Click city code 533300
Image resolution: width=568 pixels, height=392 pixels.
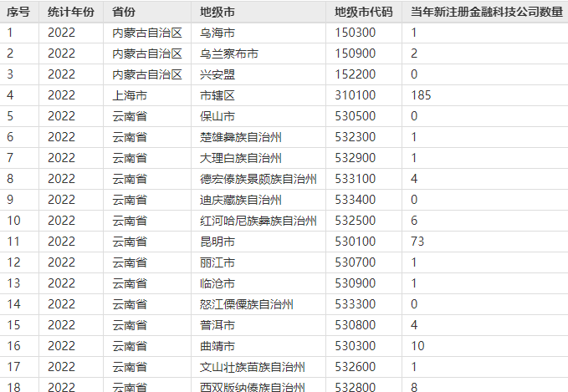click(356, 304)
